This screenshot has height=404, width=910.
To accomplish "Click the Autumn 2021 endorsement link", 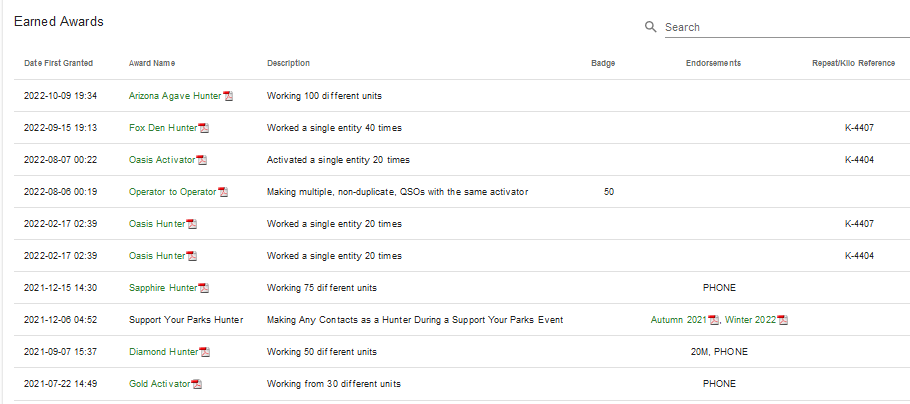I will [x=678, y=320].
